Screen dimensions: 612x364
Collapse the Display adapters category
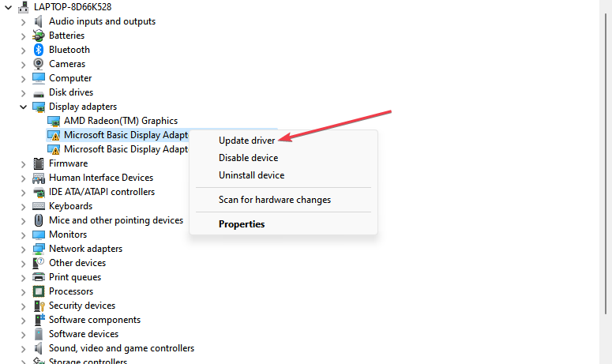[x=23, y=107]
